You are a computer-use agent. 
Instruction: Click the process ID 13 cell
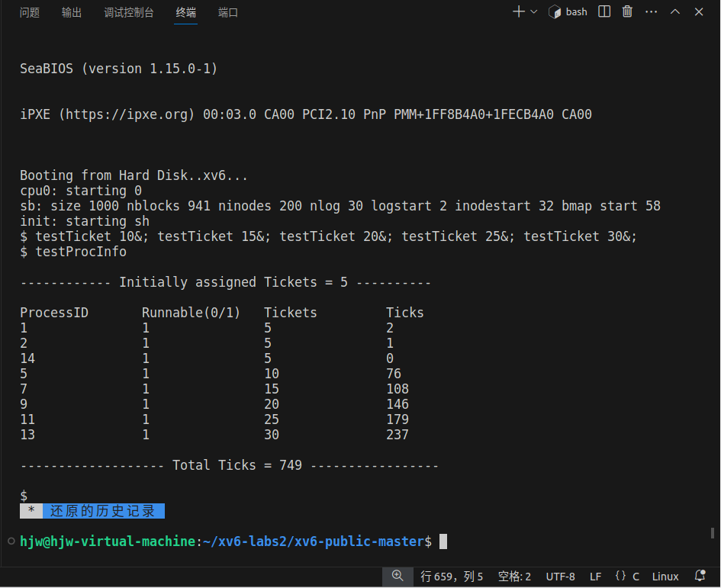(x=27, y=435)
